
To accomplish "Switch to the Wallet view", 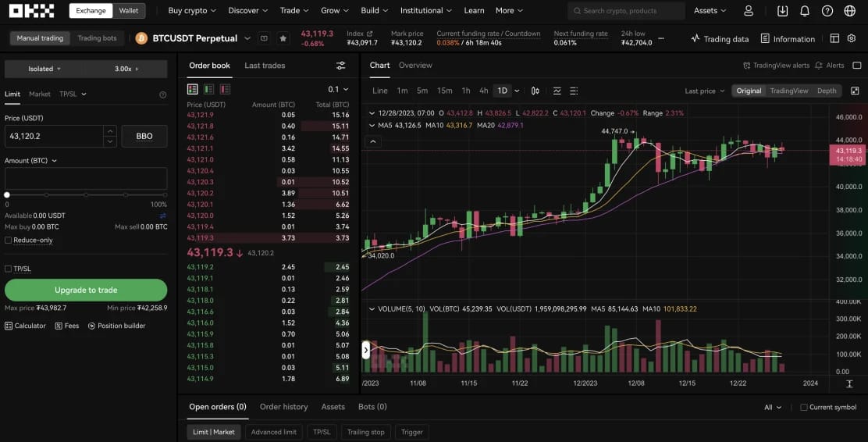I will click(x=129, y=10).
